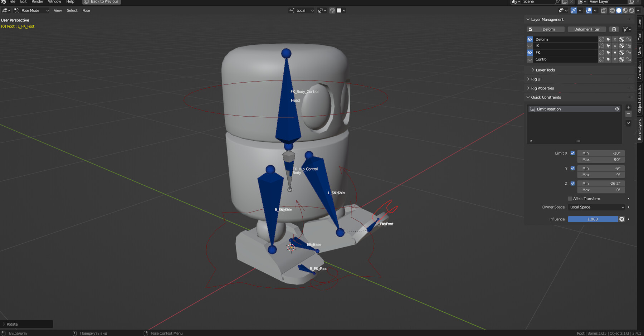Viewport: 644px width, 336px height.
Task: Toggle the Show Overlays icon
Action: click(590, 10)
